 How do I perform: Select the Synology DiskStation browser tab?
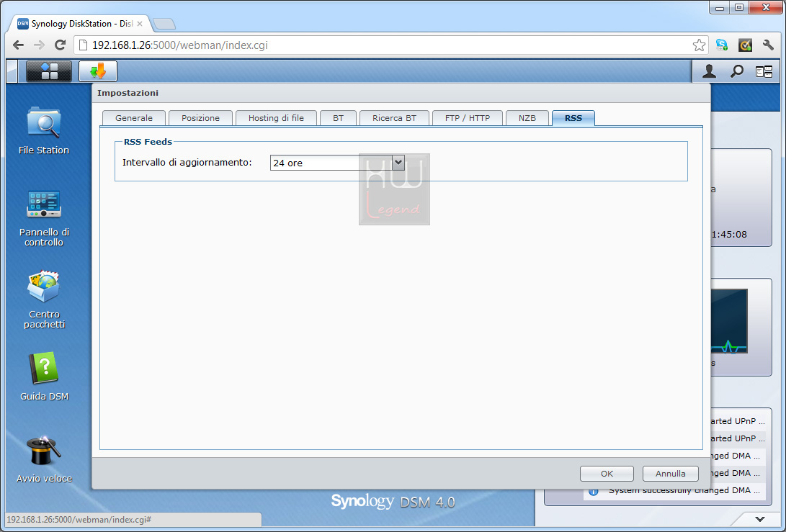point(80,24)
